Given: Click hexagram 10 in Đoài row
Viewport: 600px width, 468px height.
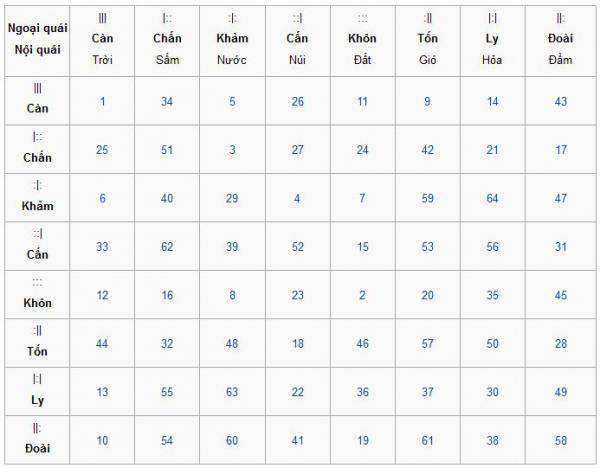Looking at the screenshot, I should pos(102,440).
